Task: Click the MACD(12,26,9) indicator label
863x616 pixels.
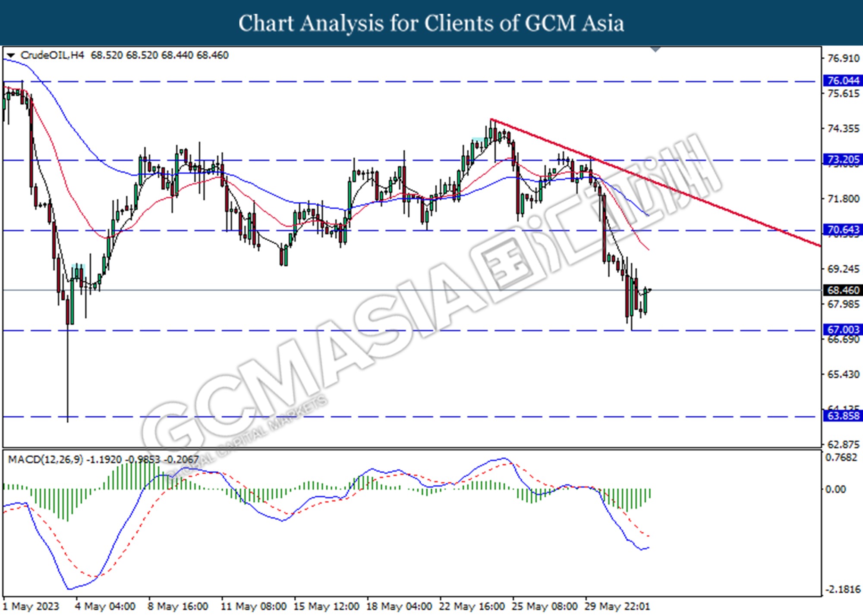Action: click(45, 460)
